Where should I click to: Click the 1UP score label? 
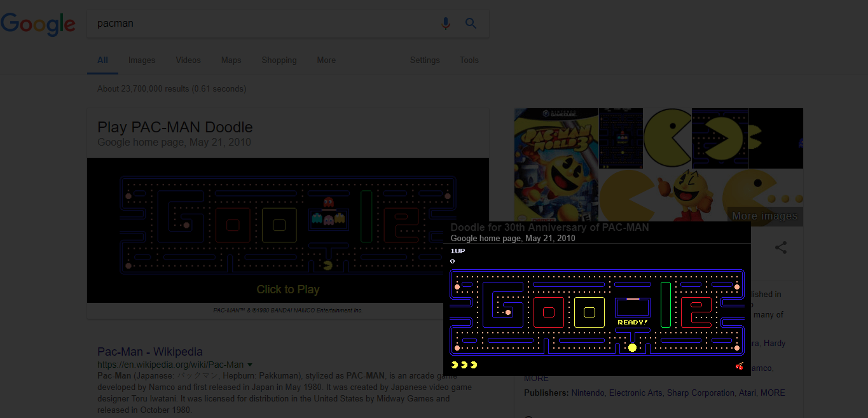(x=457, y=251)
